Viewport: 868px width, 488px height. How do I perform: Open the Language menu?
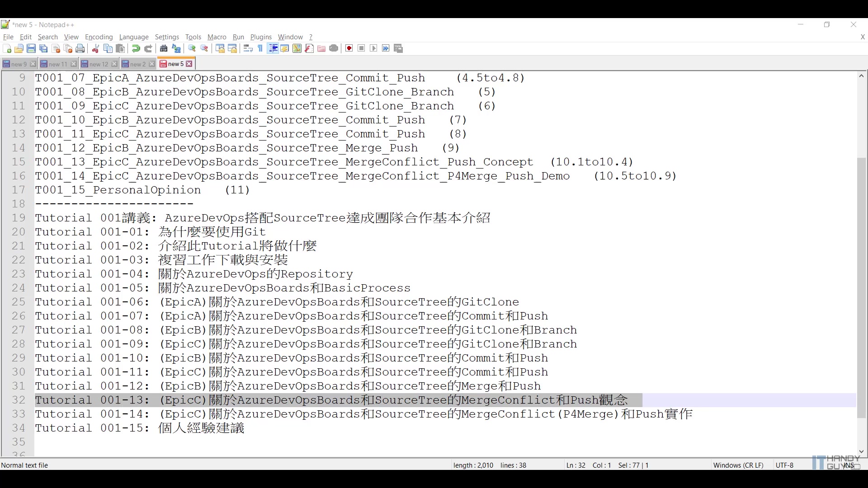click(134, 37)
